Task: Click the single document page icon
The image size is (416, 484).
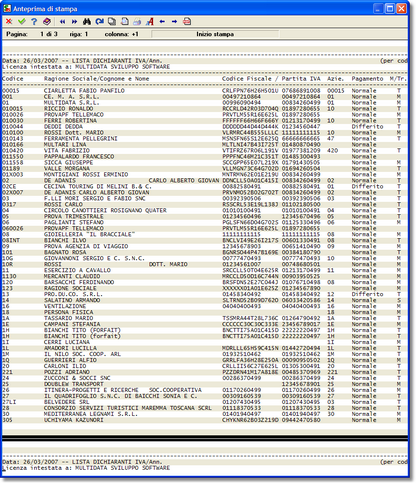Action: [125, 21]
